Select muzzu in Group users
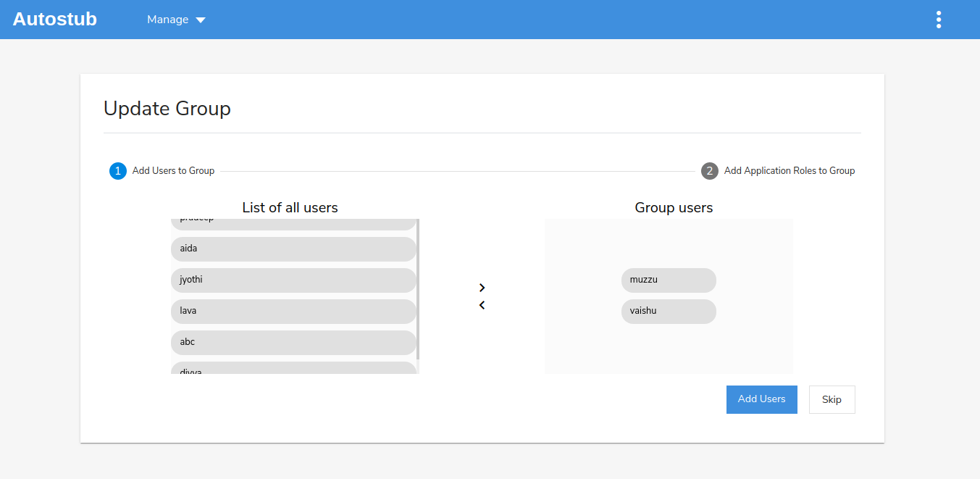Screen dimensions: 980x479 pos(669,280)
